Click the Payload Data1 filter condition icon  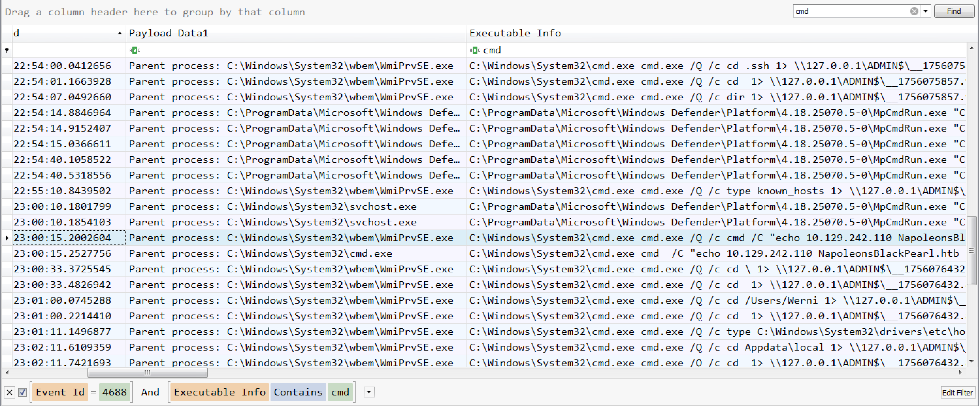click(x=134, y=50)
